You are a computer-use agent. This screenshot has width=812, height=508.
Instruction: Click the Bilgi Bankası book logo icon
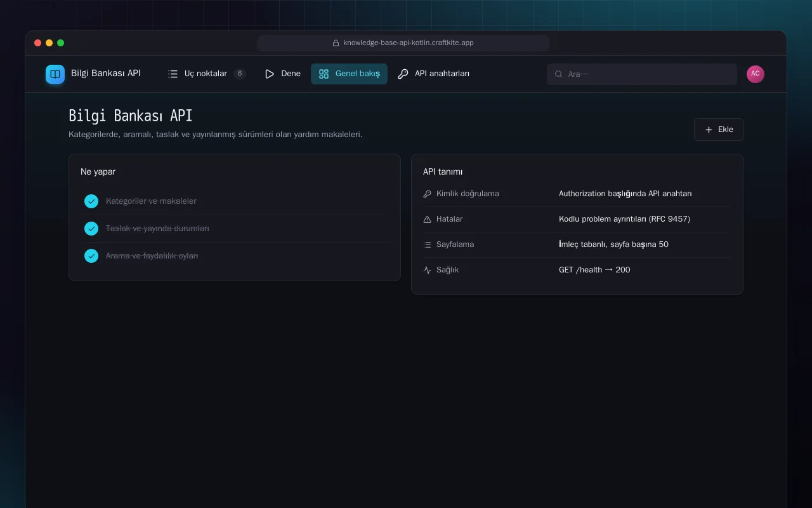pyautogui.click(x=55, y=74)
